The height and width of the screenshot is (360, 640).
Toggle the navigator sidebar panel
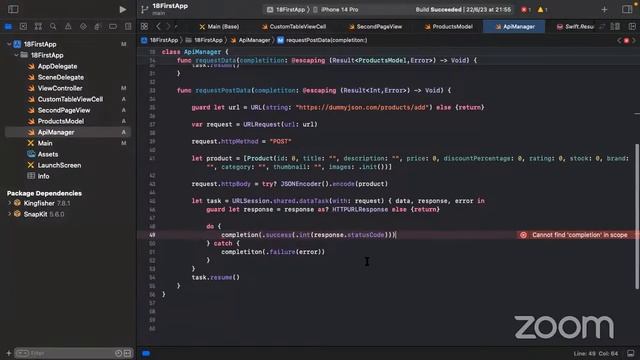tap(13, 9)
